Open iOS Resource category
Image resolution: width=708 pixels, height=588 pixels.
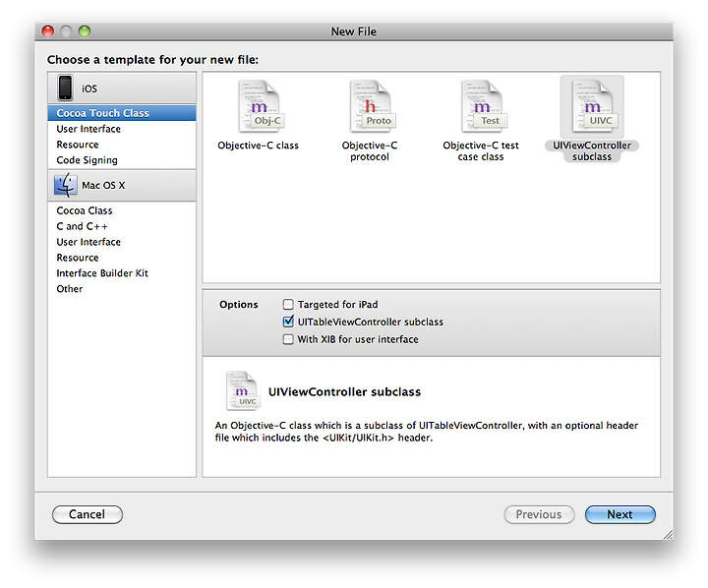pos(122,145)
